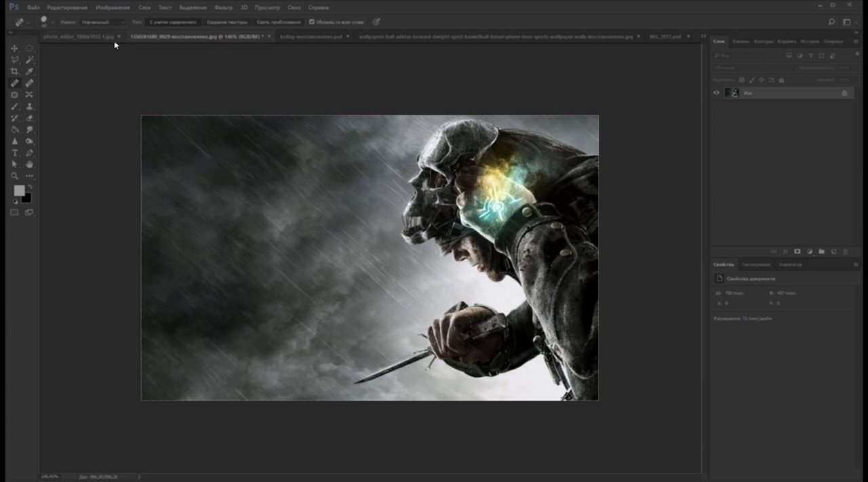Open the Режим blend mode dropdown

[x=102, y=22]
